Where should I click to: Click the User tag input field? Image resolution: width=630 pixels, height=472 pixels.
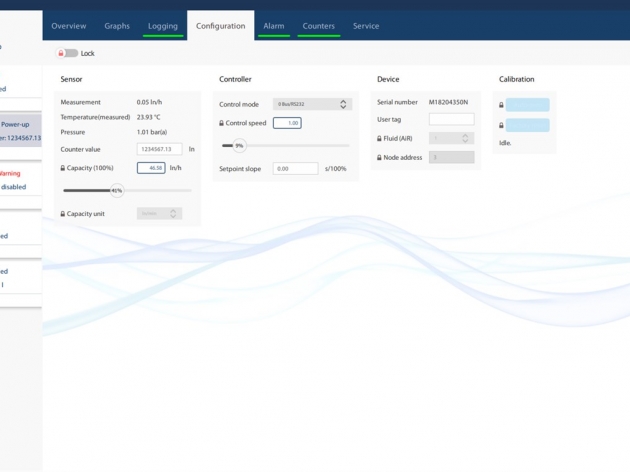[451, 119]
